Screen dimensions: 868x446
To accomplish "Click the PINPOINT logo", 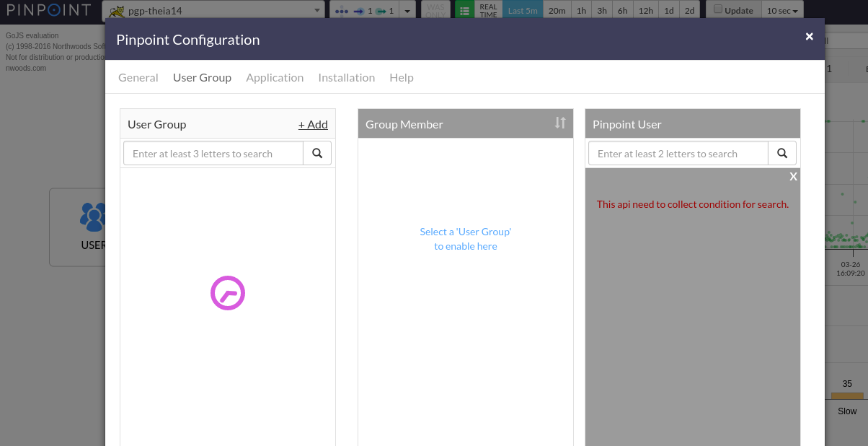I will coord(49,10).
